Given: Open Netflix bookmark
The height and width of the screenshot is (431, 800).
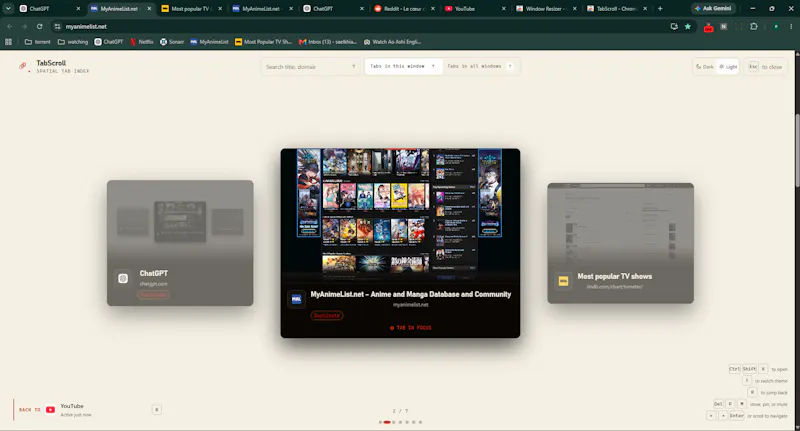Looking at the screenshot, I should pyautogui.click(x=142, y=42).
